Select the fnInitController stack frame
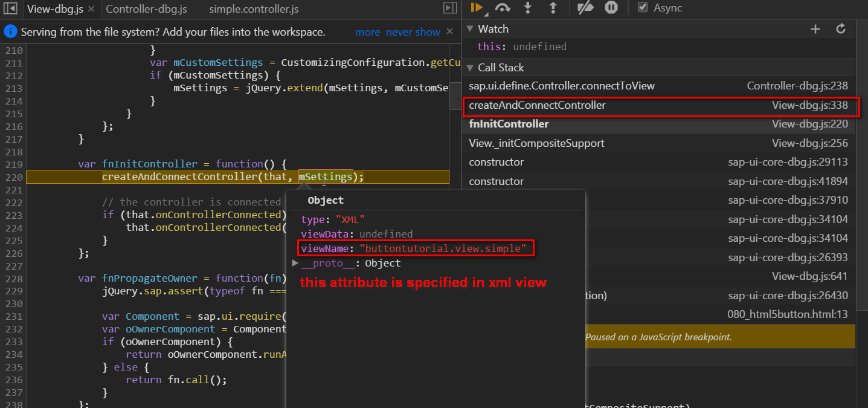Screen dimensions: 868x408 coord(660,124)
